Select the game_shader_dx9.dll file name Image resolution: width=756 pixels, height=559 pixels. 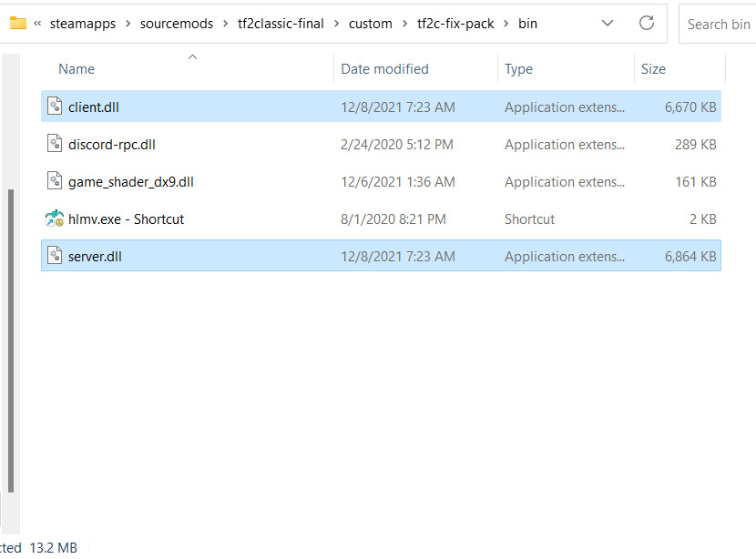(x=130, y=182)
